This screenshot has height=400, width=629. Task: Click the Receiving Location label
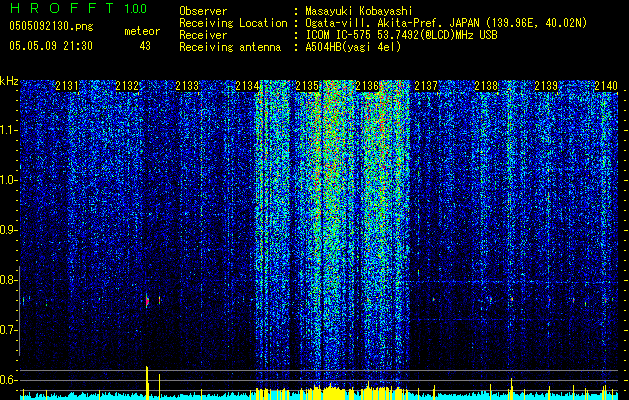click(x=233, y=23)
